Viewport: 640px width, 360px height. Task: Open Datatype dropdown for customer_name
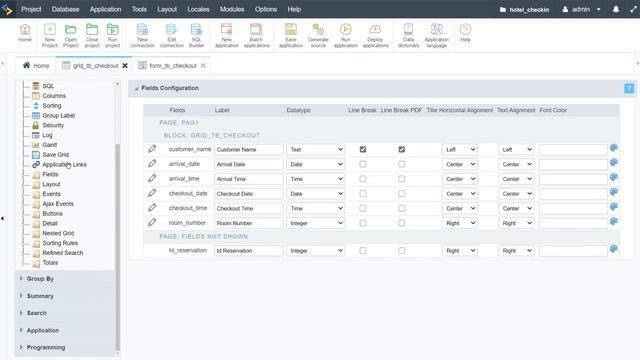316,149
